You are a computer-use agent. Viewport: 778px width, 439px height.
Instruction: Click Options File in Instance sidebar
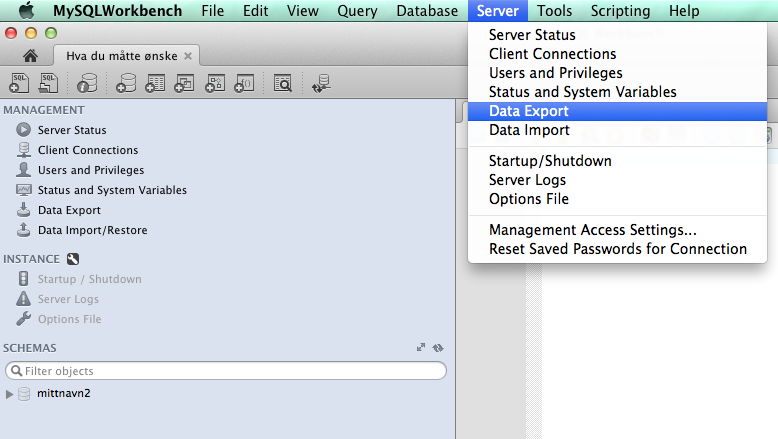pyautogui.click(x=69, y=319)
